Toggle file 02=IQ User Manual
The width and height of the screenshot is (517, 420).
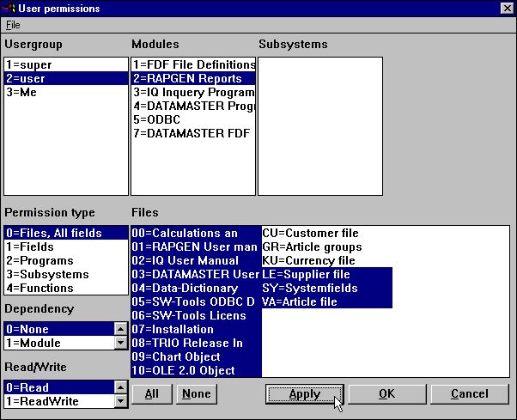(x=196, y=260)
